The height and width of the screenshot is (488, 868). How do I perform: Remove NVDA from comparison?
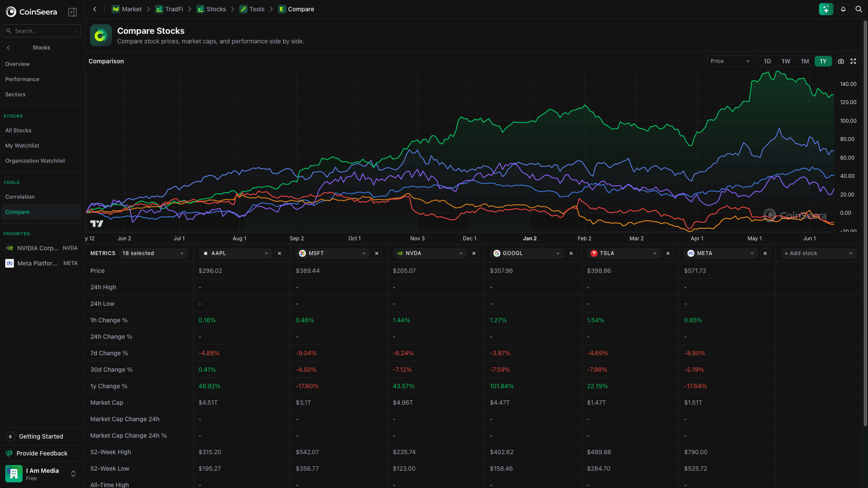coord(474,253)
